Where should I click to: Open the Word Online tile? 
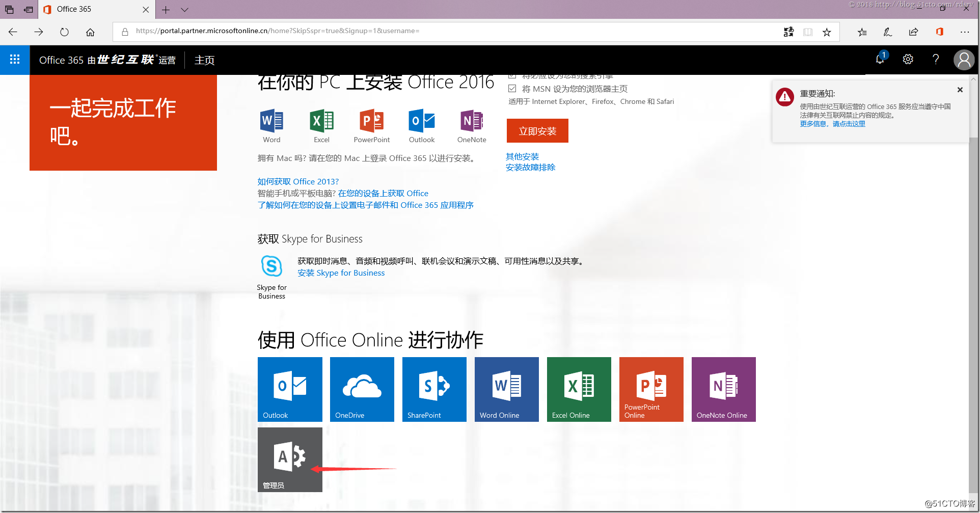507,389
